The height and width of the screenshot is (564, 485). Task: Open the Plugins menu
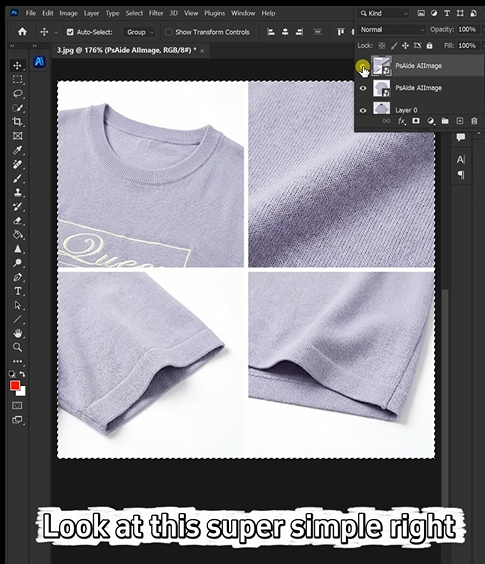tap(214, 13)
